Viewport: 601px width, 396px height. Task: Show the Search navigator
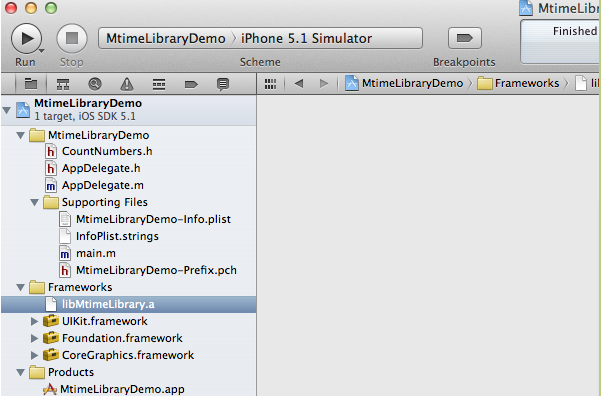[x=95, y=84]
